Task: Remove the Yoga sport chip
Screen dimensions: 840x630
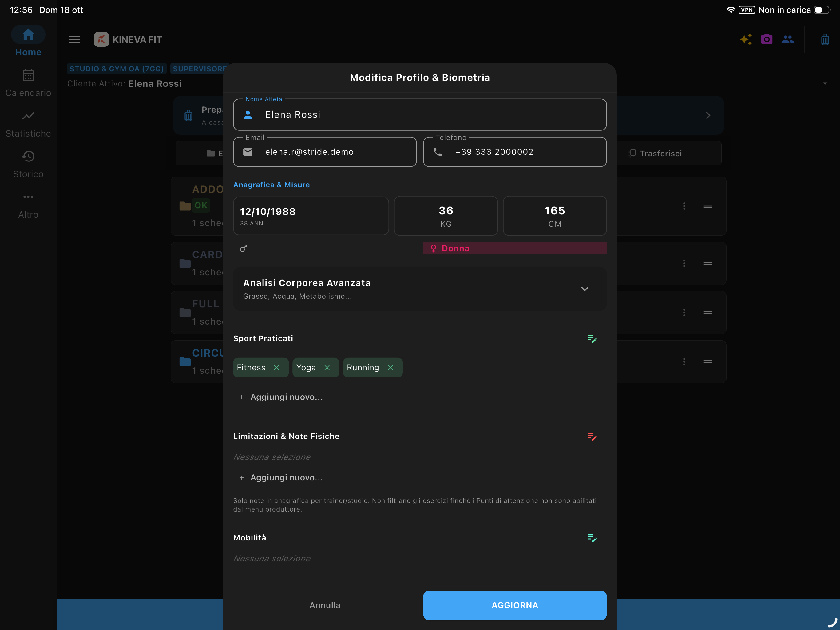Action: point(327,367)
